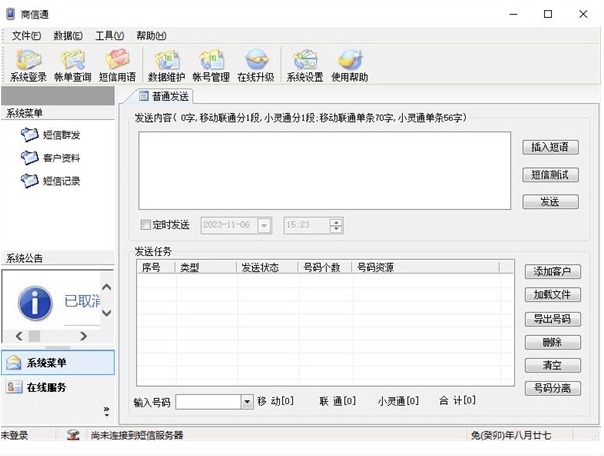Select 短信群发 in the system menu
Image resolution: width=604 pixels, height=456 pixels.
coord(50,135)
